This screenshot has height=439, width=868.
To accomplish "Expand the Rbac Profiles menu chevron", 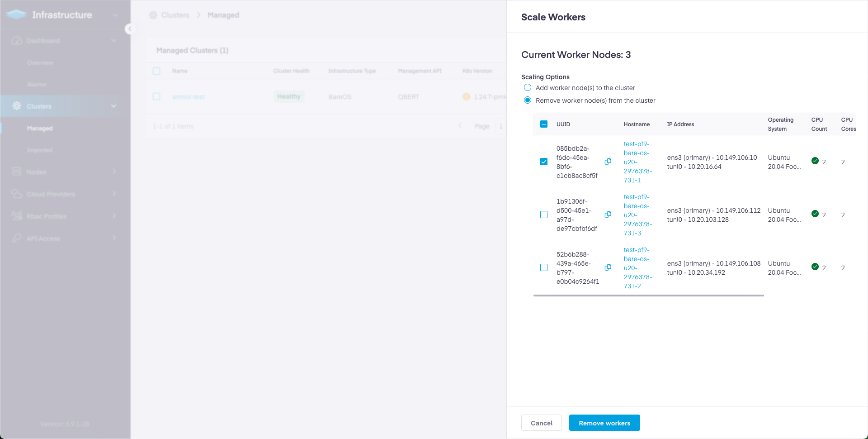I will pyautogui.click(x=114, y=216).
